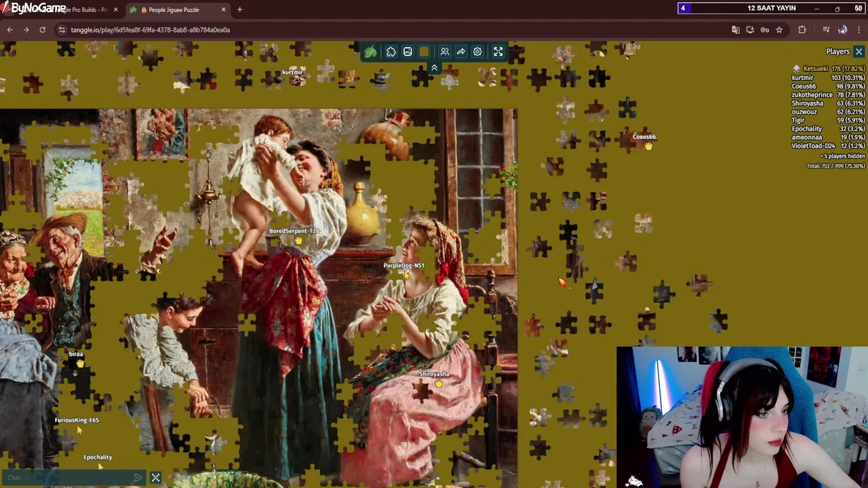Open the background color swatch
The height and width of the screenshot is (488, 868).
425,52
